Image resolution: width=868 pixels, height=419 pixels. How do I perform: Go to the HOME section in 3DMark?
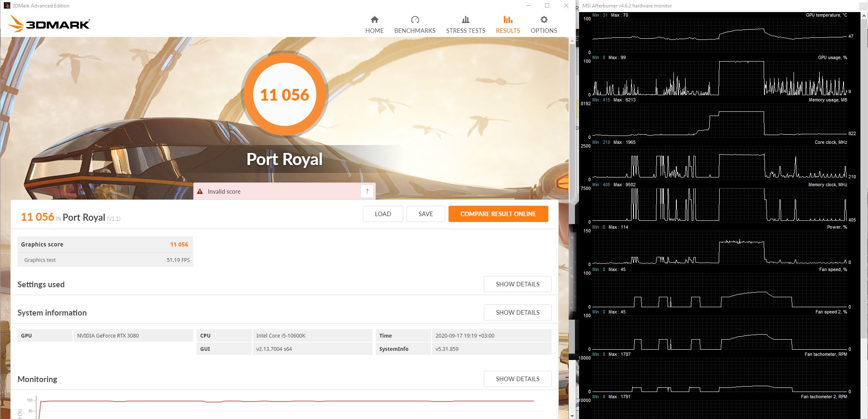tap(374, 25)
